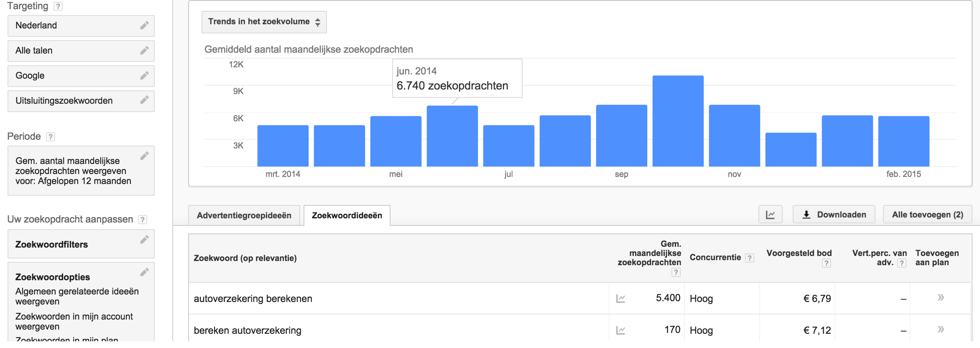
Task: Edit the Nederland location targeting pencil
Action: coord(144,26)
